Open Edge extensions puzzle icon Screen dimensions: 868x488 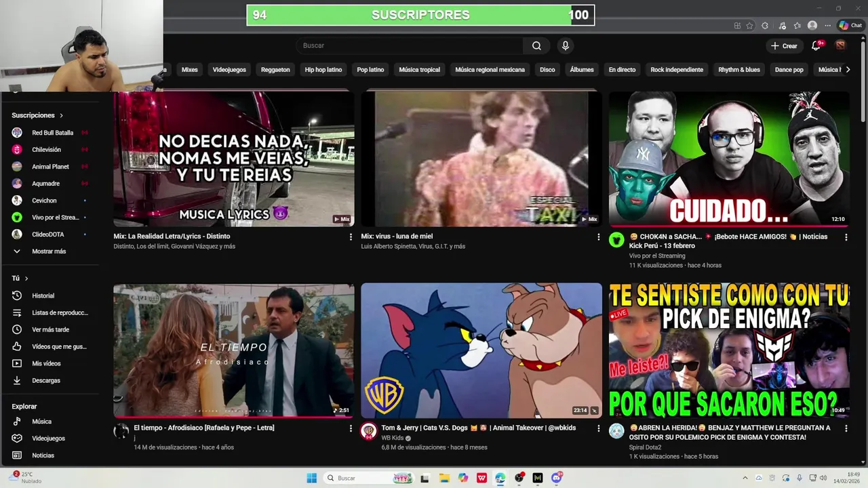[x=765, y=26]
